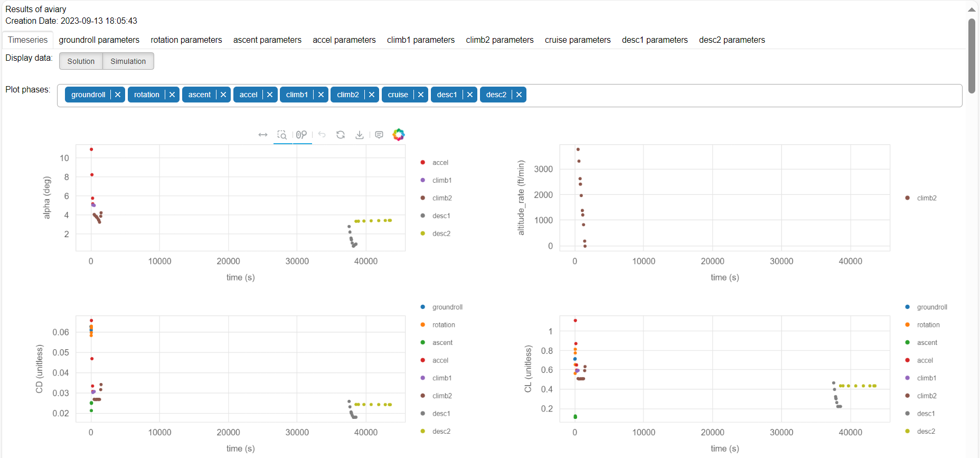The width and height of the screenshot is (980, 458).
Task: Select Solution display data
Action: click(x=81, y=61)
